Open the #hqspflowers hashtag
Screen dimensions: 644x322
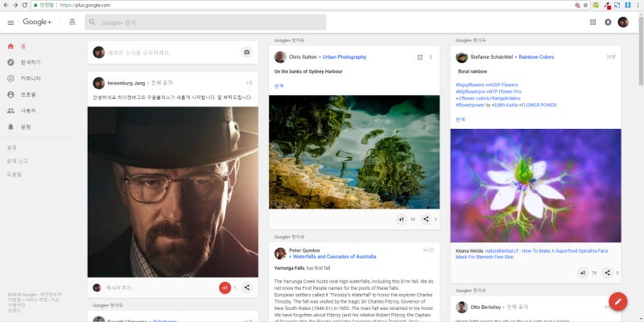click(470, 85)
